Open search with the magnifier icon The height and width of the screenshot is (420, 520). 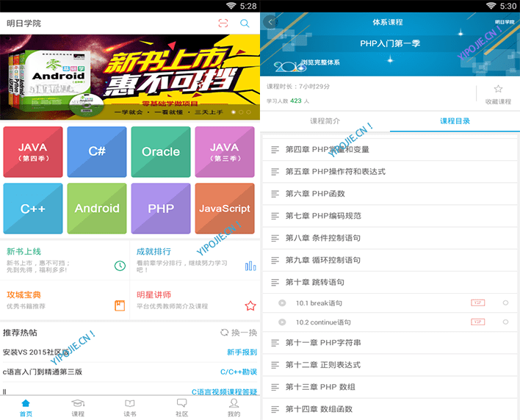click(x=245, y=23)
